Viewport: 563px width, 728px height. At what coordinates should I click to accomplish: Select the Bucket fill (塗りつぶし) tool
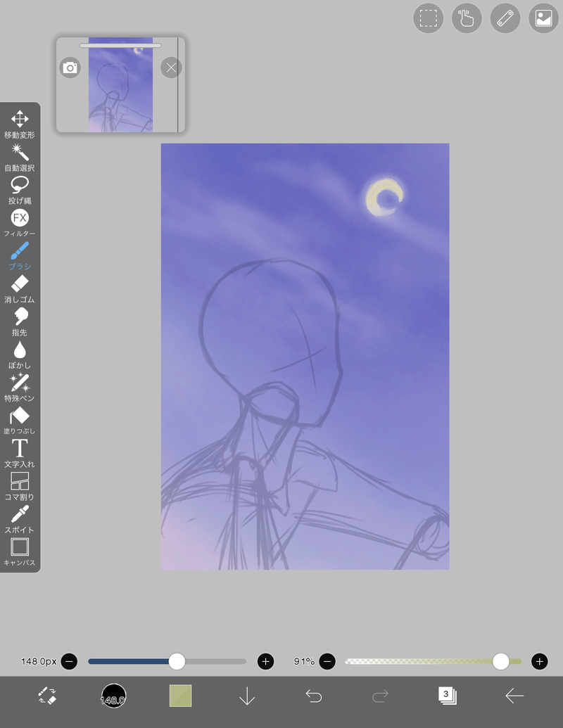[20, 421]
